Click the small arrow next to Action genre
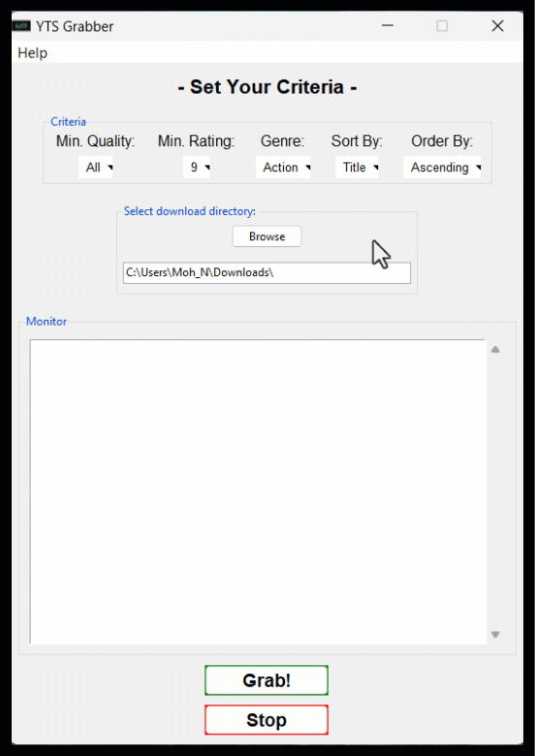The height and width of the screenshot is (756, 535). click(x=307, y=168)
